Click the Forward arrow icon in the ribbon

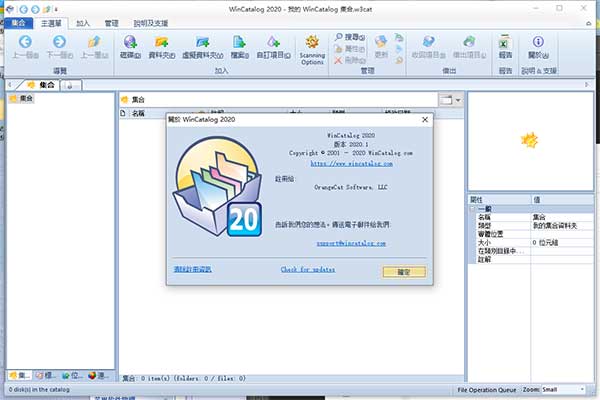click(59, 41)
